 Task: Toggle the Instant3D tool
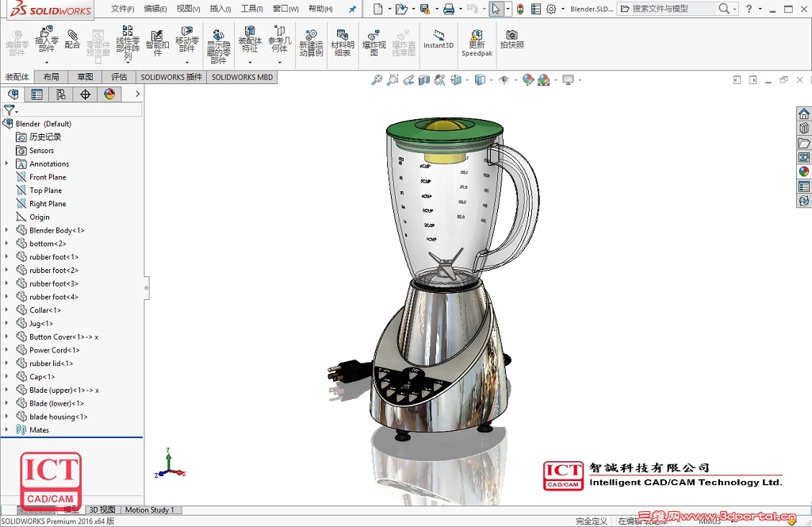(x=438, y=40)
